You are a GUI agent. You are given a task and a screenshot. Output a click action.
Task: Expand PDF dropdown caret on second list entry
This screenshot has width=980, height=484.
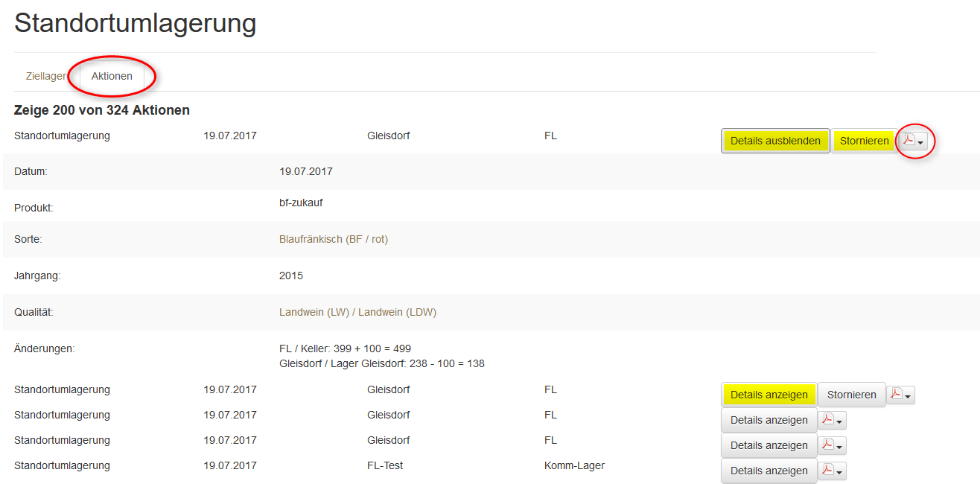(909, 396)
